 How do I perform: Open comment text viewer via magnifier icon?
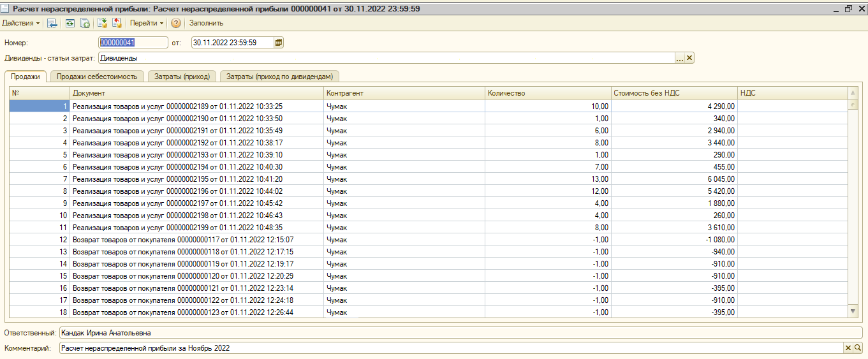(857, 348)
